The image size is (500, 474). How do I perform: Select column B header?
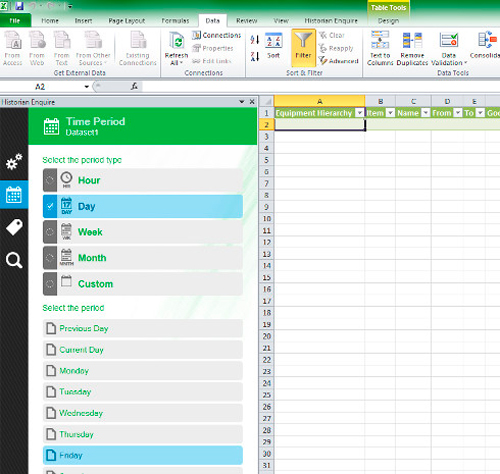380,101
